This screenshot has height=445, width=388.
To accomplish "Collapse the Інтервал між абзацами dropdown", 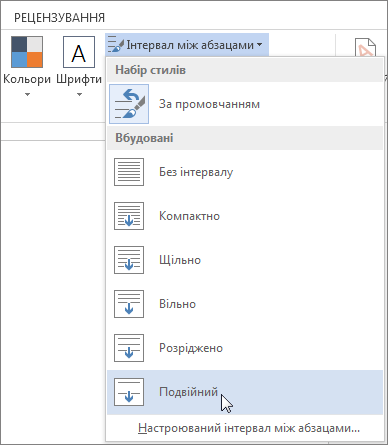I will (187, 44).
